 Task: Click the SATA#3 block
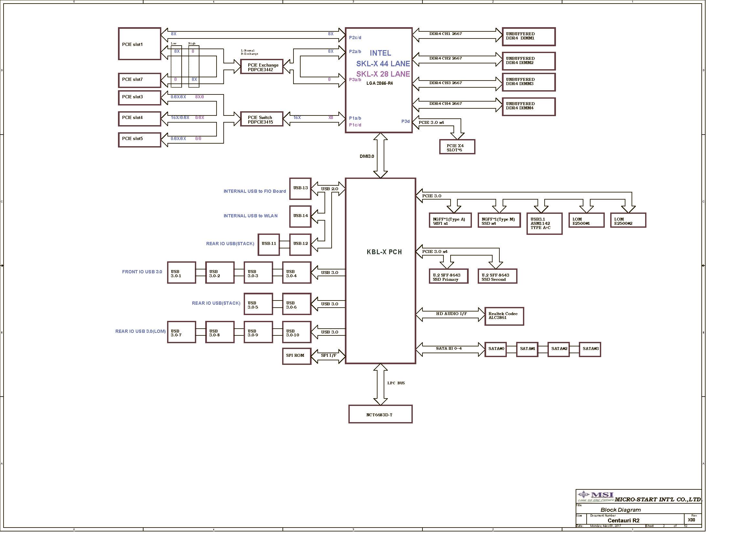click(590, 350)
